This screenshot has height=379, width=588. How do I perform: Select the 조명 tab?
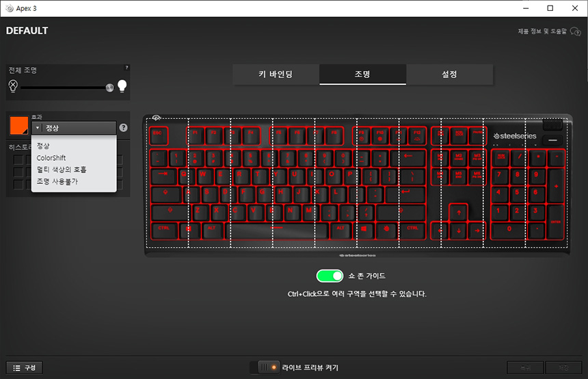coord(362,75)
